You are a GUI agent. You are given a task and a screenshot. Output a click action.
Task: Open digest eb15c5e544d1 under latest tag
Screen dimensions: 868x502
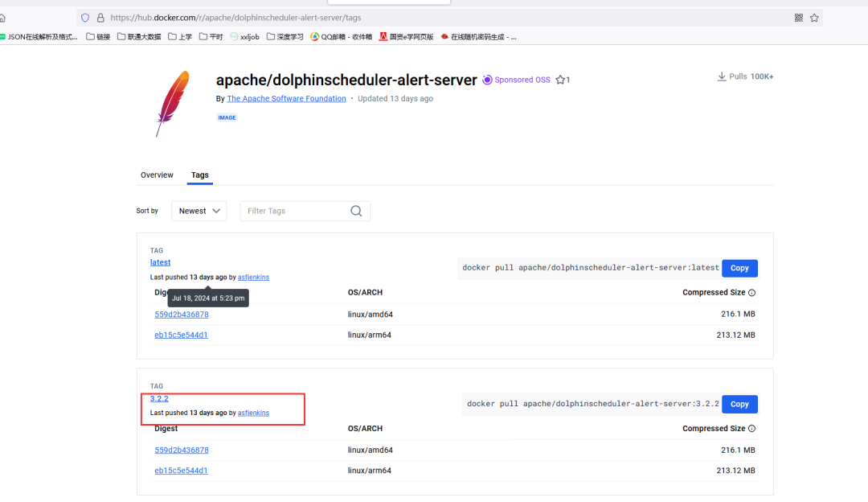pyautogui.click(x=181, y=335)
